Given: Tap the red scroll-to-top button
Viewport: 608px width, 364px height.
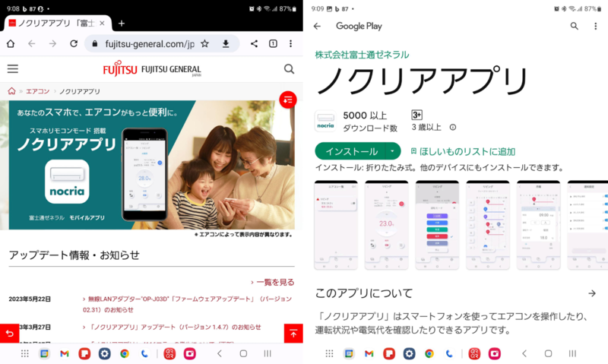Looking at the screenshot, I should (x=293, y=334).
